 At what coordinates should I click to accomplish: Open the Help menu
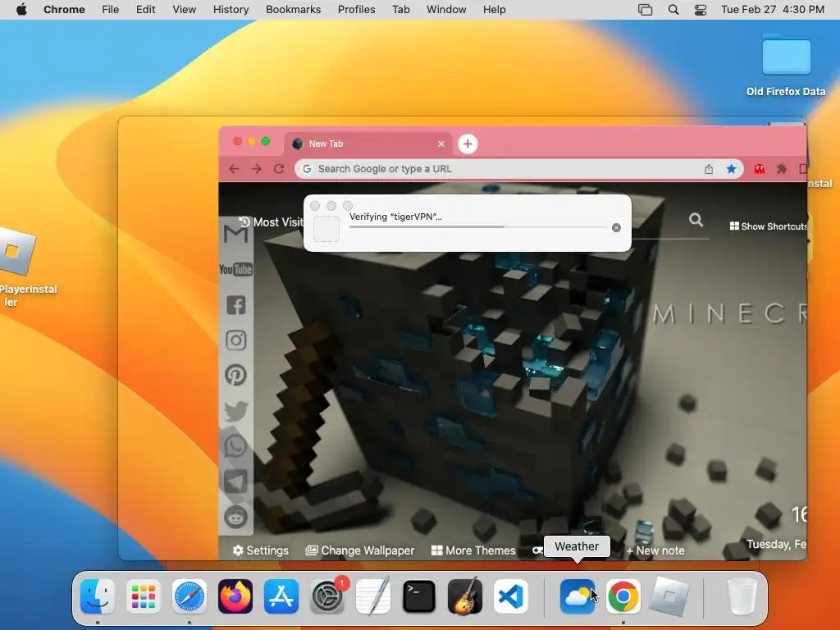click(x=494, y=10)
